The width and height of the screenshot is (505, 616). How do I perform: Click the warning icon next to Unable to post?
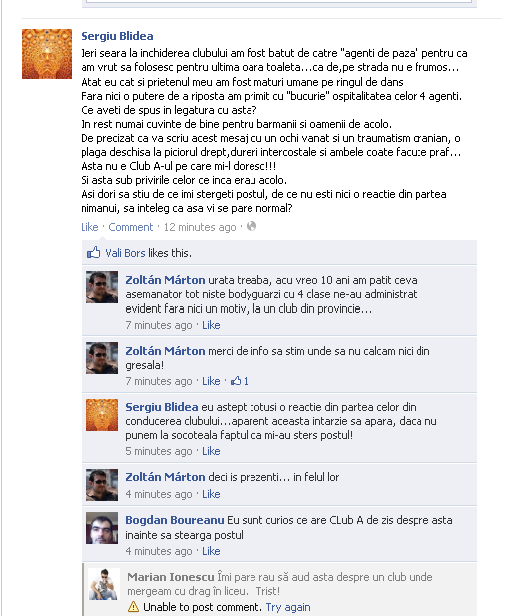[x=134, y=607]
